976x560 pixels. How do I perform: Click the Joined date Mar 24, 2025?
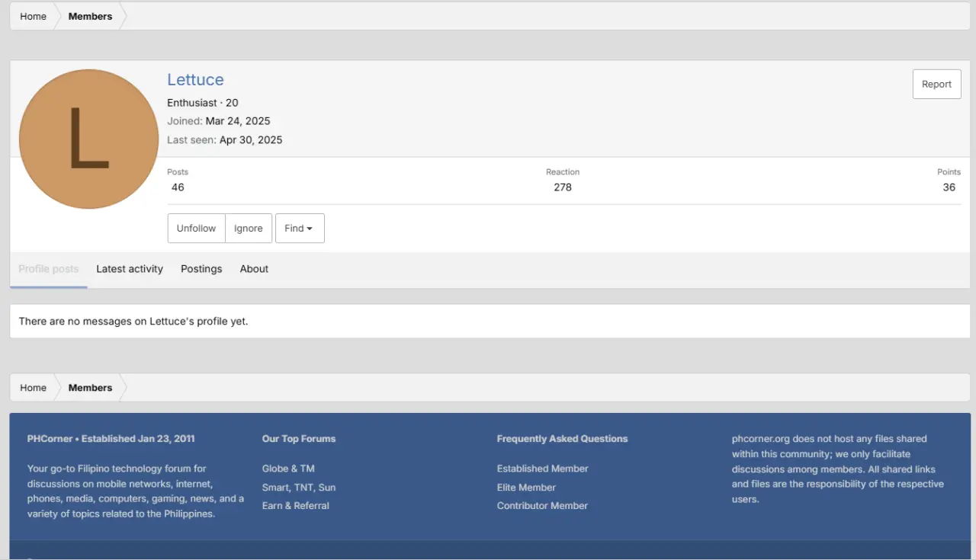[238, 121]
